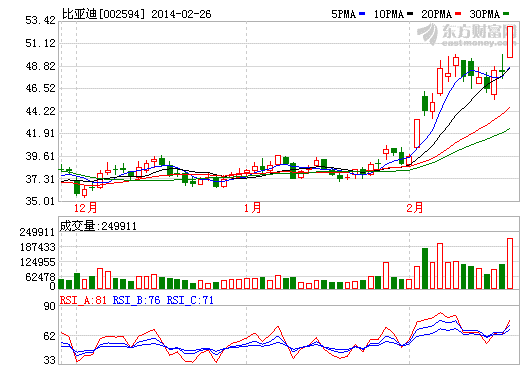The height and width of the screenshot is (365, 520).
Task: Click the 5PMA legend text
Action: tap(344, 14)
